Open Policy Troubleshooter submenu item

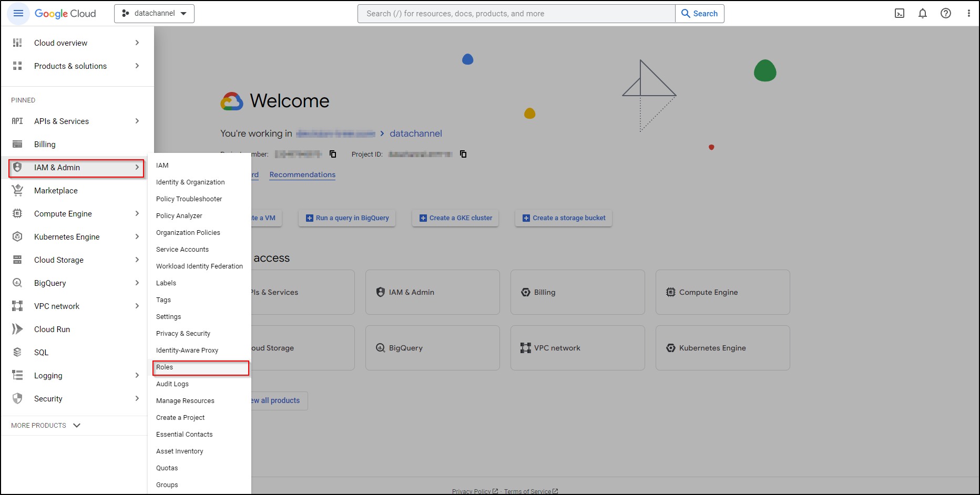point(199,199)
